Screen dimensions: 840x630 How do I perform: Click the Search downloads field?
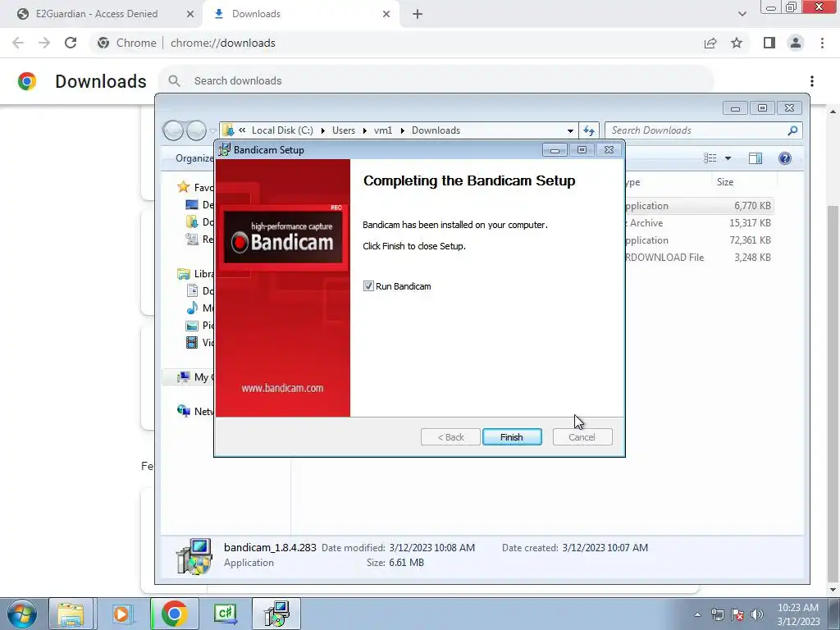pyautogui.click(x=436, y=81)
